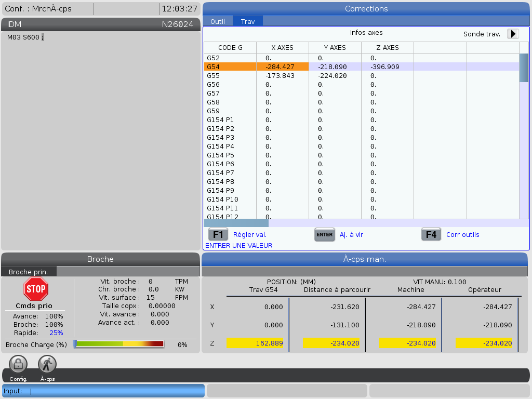Select the G154 P5 row
This screenshot has width=532, height=399.
(x=362, y=155)
